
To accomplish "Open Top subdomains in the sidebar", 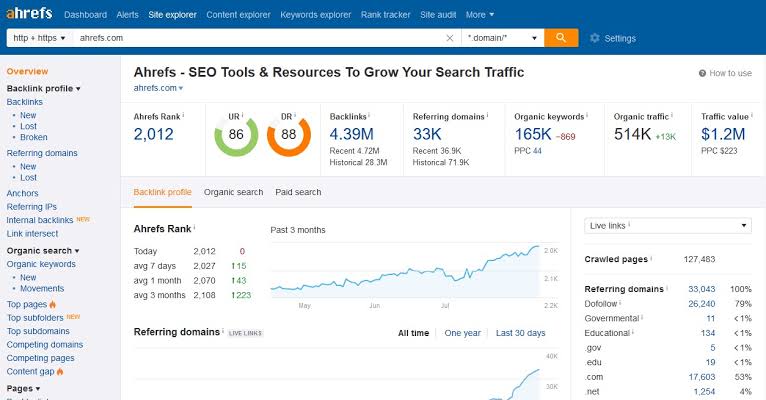I will tap(38, 331).
